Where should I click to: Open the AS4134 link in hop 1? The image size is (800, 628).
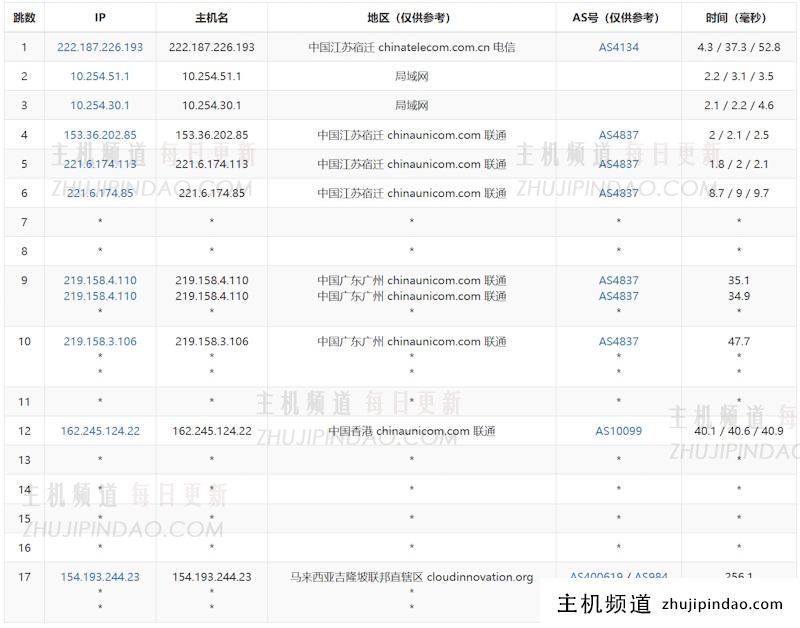(x=618, y=47)
